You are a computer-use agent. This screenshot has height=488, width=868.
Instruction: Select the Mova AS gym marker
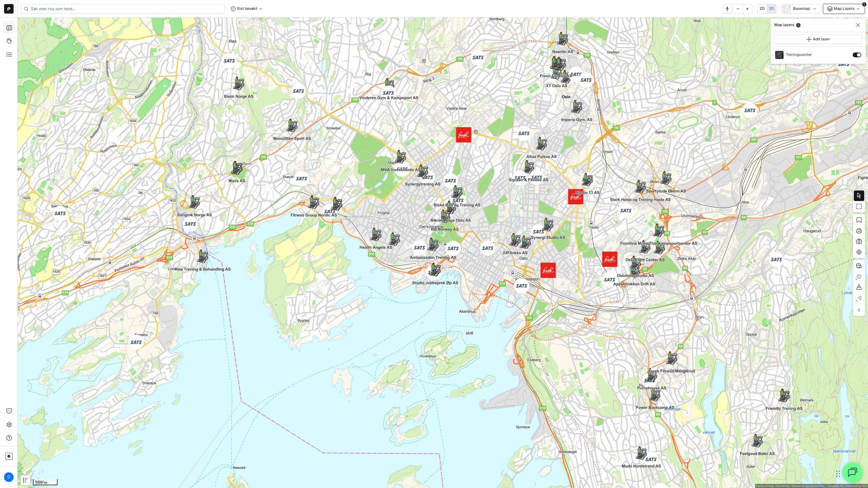coord(237,168)
